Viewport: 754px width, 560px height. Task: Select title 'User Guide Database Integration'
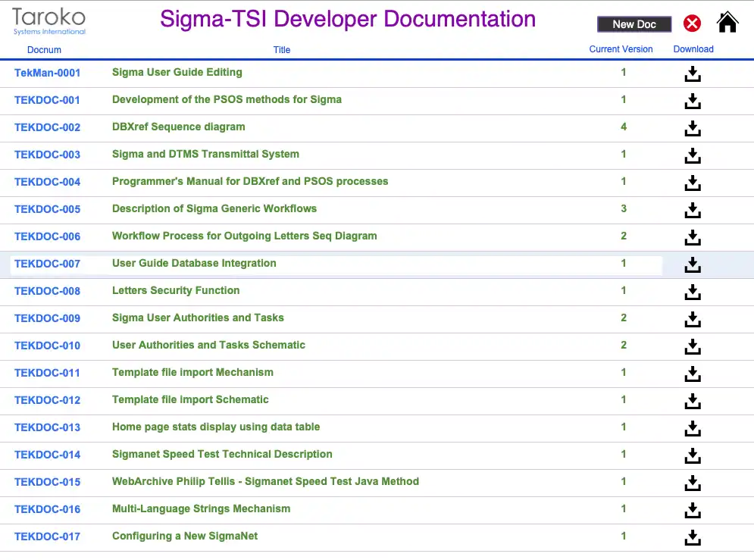[194, 264]
